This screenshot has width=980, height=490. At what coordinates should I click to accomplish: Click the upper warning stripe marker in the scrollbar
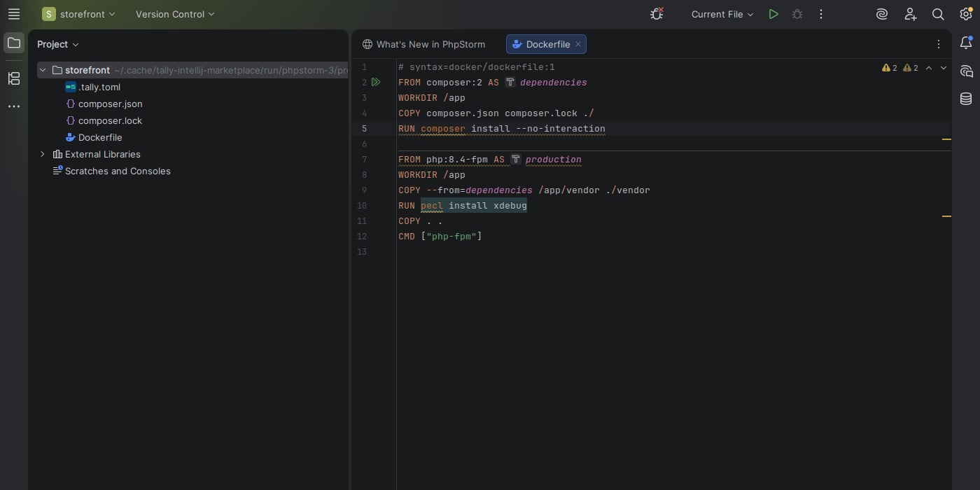tap(946, 139)
